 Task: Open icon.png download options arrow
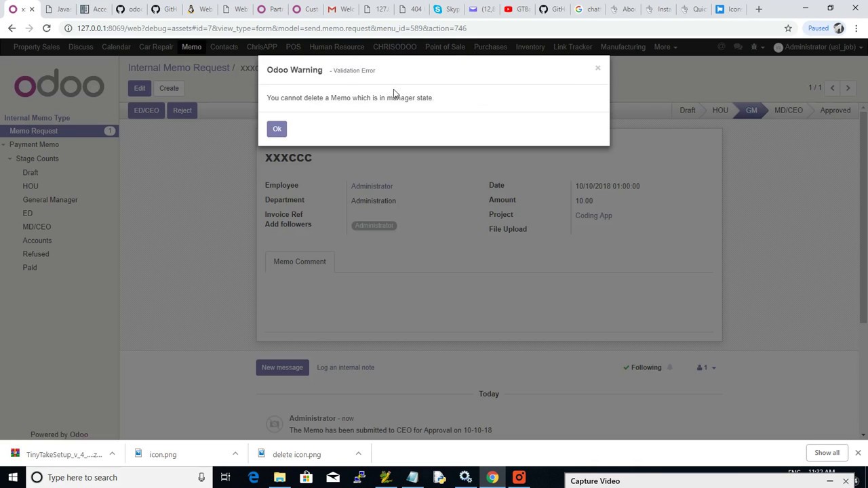coord(235,454)
